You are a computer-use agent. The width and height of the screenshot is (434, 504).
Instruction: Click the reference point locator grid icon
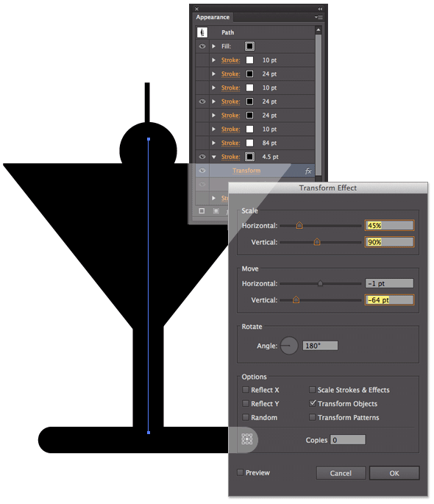pos(246,439)
